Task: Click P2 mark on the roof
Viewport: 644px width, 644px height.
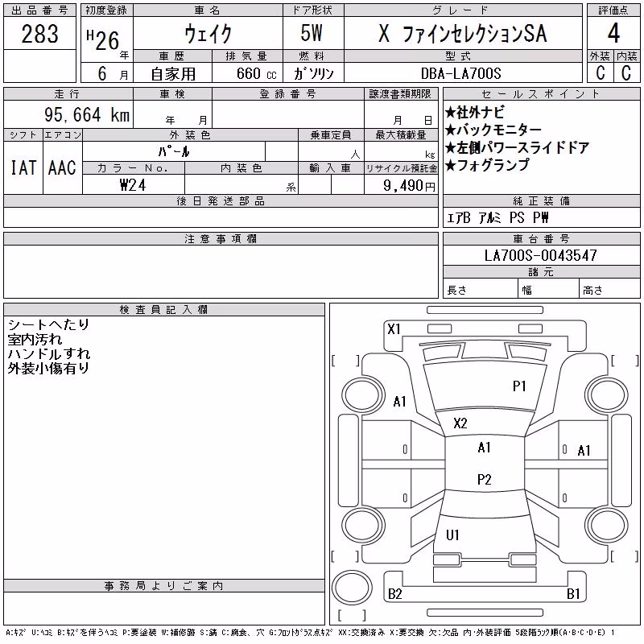Action: (485, 479)
